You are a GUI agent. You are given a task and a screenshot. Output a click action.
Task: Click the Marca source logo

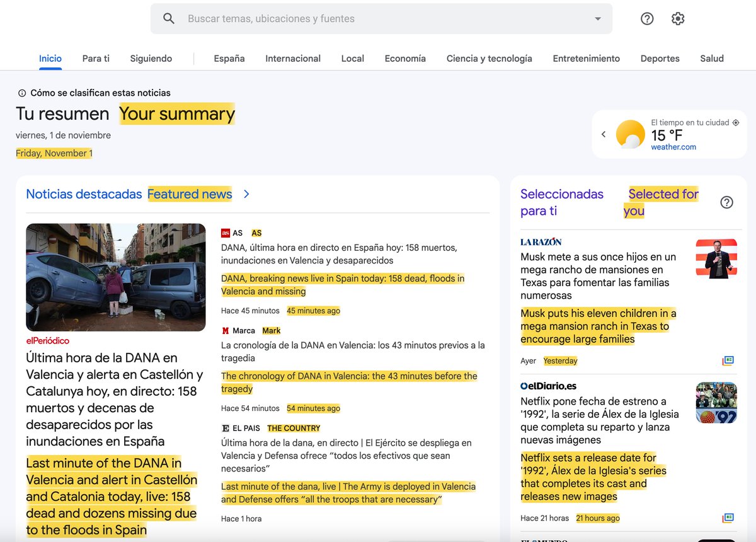tap(225, 330)
